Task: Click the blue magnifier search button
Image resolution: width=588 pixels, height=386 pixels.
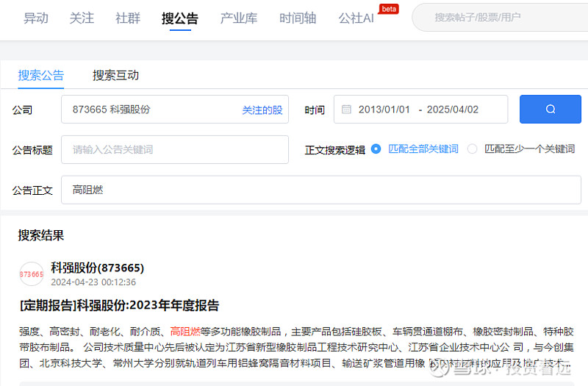Action: click(x=550, y=109)
